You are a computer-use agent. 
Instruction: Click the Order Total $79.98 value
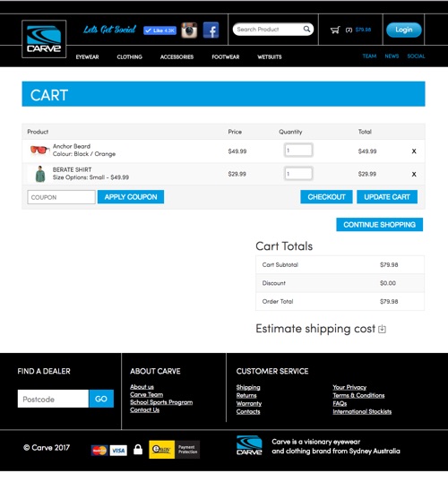click(389, 302)
